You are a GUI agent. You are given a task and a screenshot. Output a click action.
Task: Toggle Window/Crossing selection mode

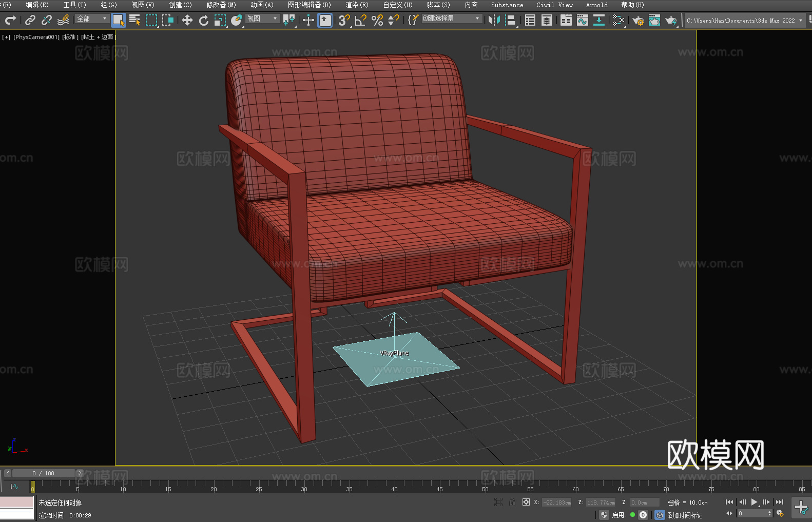click(x=168, y=20)
